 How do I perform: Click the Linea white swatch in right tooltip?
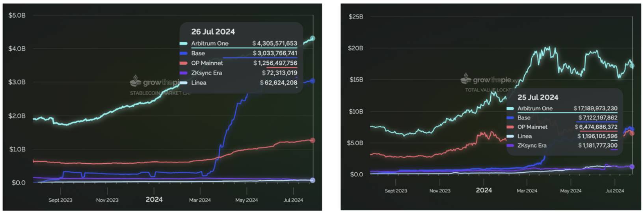click(x=510, y=136)
